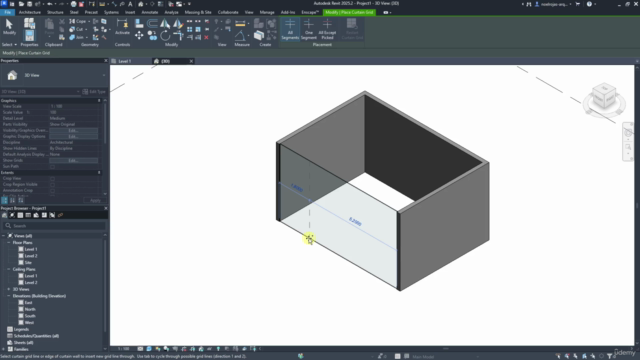640x360 pixels.
Task: Open the North elevation view
Action: click(30, 309)
